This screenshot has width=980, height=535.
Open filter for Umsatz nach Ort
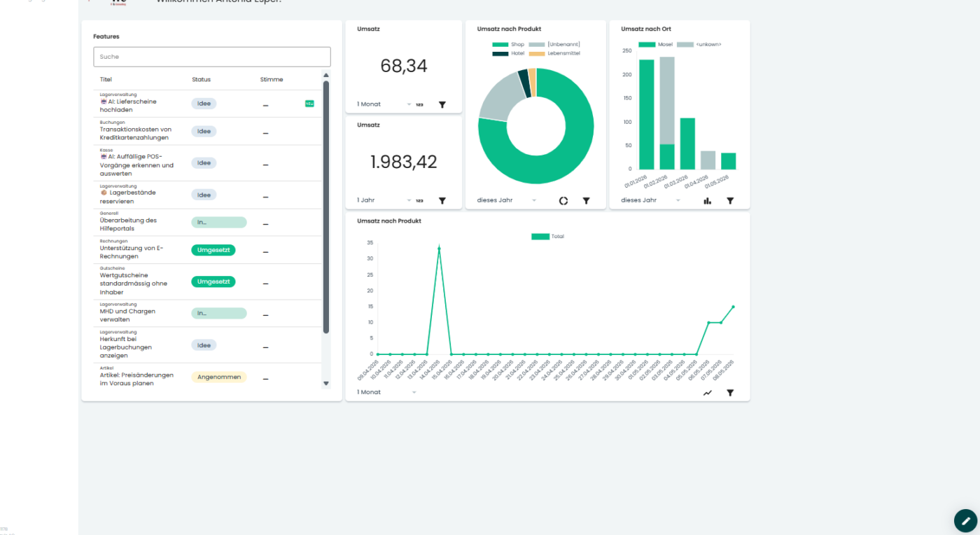tap(730, 200)
